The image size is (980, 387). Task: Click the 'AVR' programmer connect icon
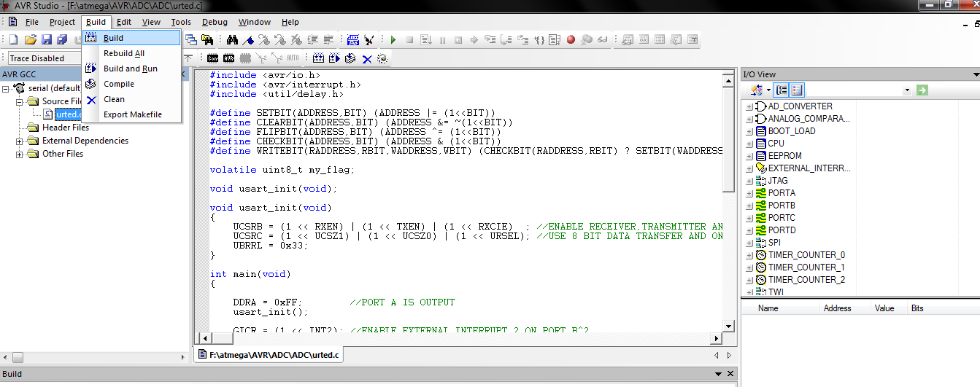[228, 58]
